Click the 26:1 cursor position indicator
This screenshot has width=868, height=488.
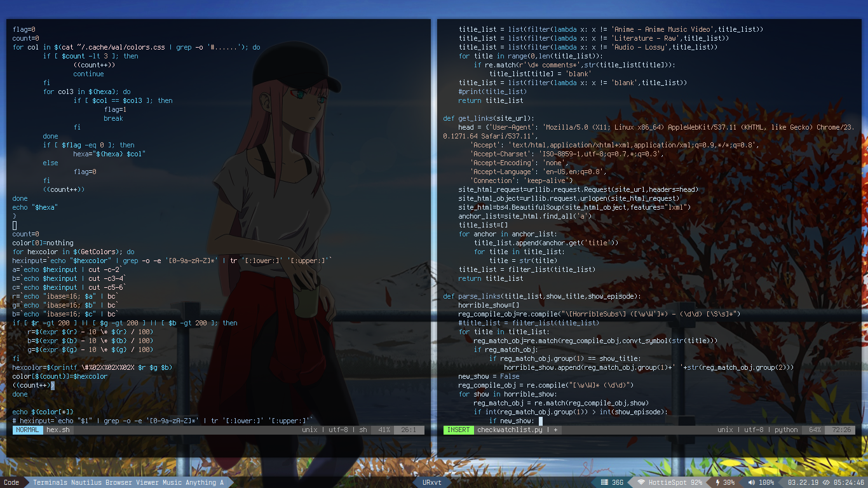[408, 430]
